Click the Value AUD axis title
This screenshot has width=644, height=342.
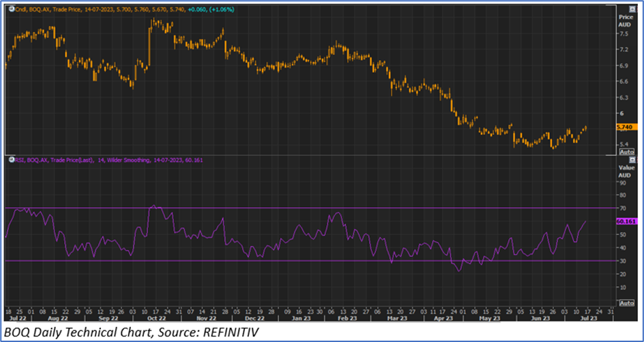(x=626, y=170)
